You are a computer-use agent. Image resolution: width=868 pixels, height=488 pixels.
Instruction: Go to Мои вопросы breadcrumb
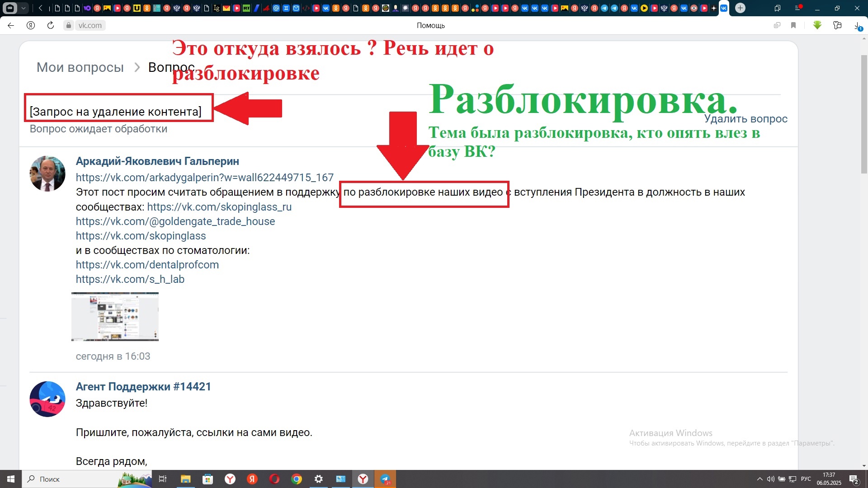tap(80, 67)
